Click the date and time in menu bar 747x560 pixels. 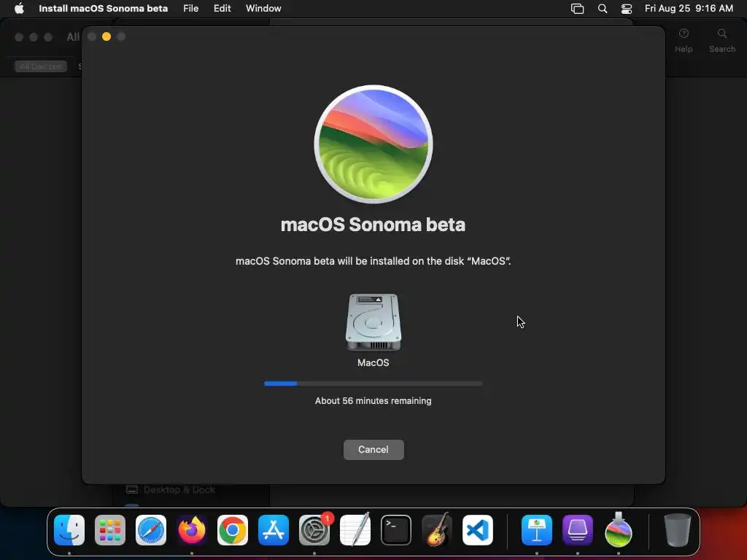(x=689, y=9)
